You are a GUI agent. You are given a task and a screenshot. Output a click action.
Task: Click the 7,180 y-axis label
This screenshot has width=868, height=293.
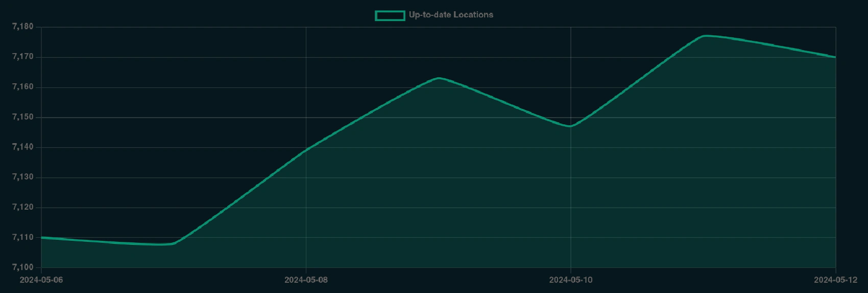pyautogui.click(x=22, y=27)
